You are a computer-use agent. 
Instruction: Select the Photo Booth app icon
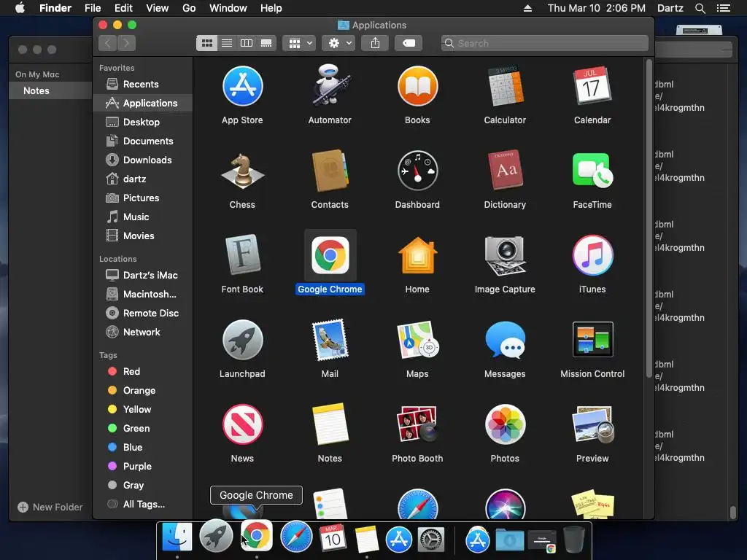417,425
